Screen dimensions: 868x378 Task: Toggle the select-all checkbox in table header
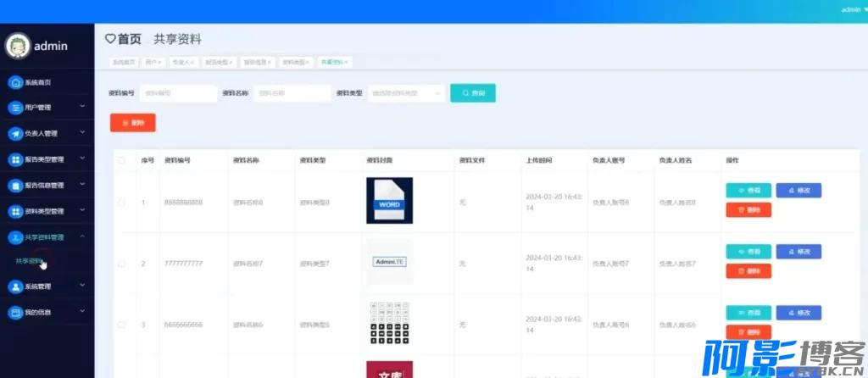click(x=121, y=159)
